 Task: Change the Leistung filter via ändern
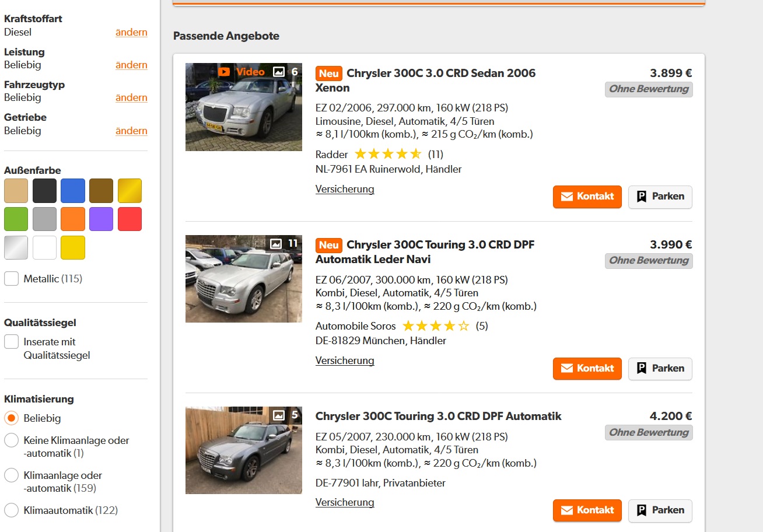point(131,65)
